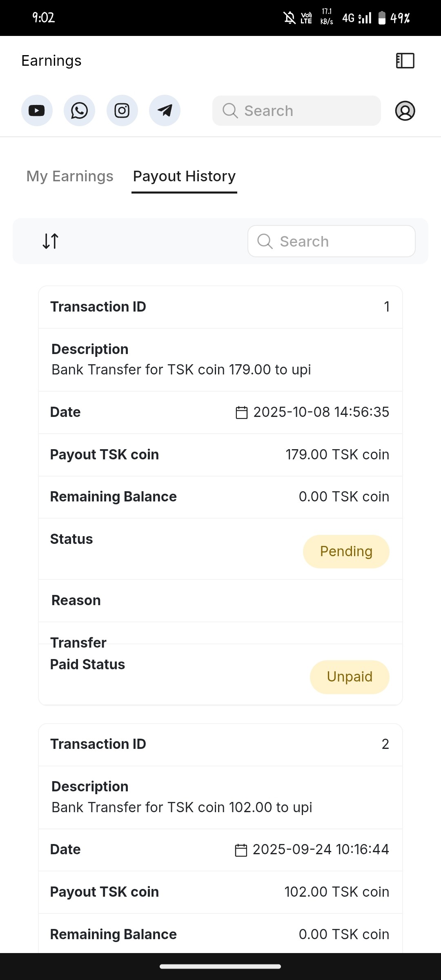
Task: Open the user profile icon
Action: 405,111
